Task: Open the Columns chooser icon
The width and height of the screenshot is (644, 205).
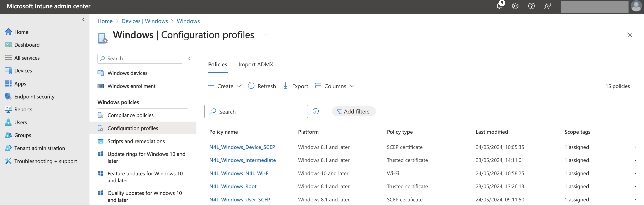Action: (x=318, y=86)
